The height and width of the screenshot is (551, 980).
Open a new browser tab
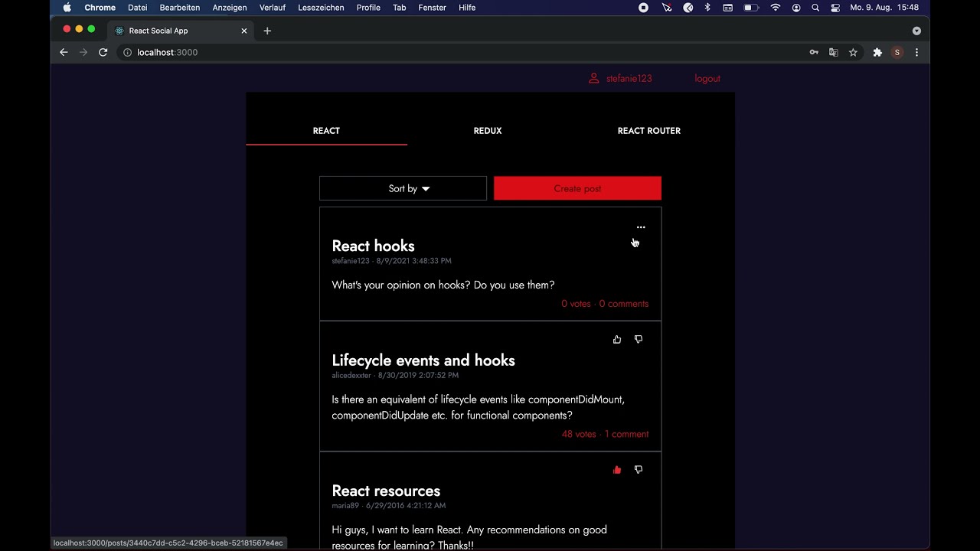coord(267,31)
